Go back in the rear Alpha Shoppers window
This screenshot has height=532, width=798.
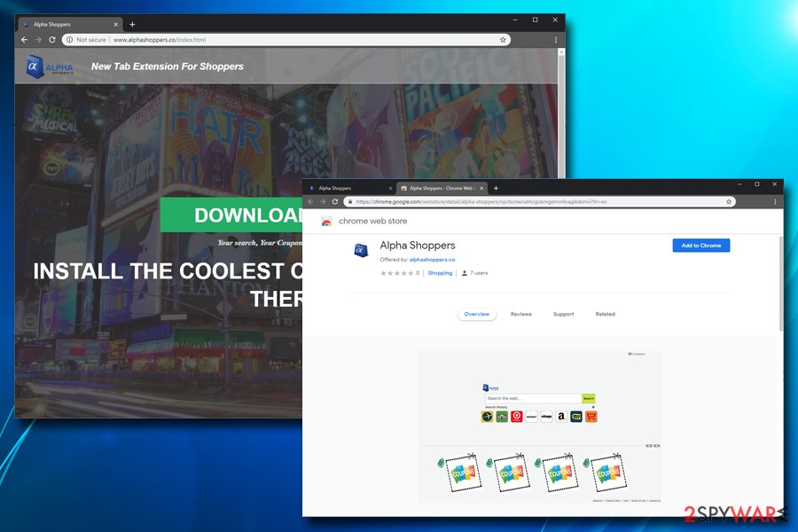pos(25,40)
